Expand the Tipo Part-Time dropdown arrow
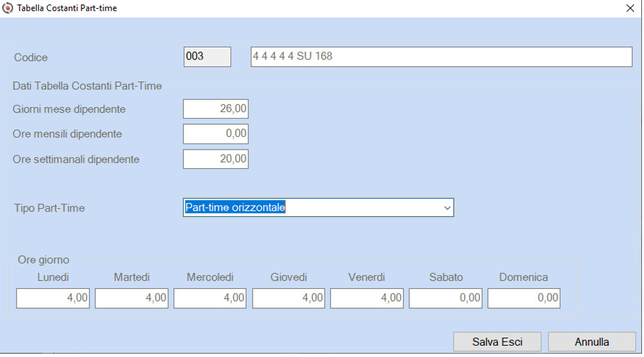Screen dimensions: 644x357 point(447,208)
